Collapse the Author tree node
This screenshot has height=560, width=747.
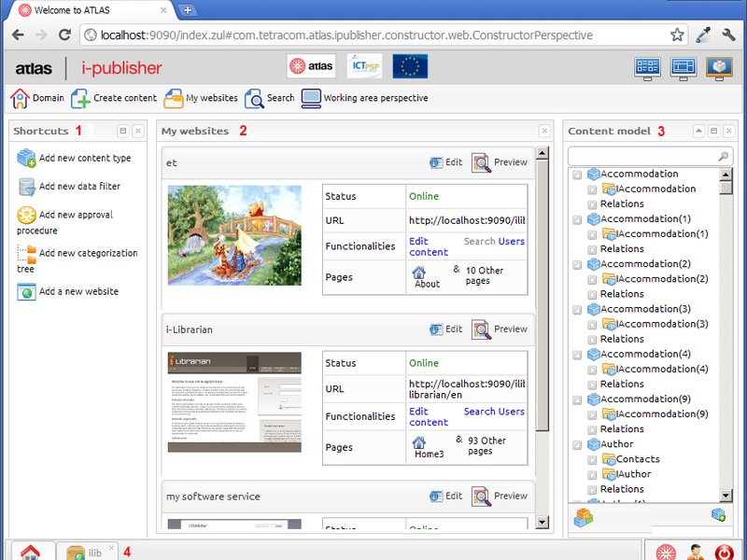pos(577,445)
